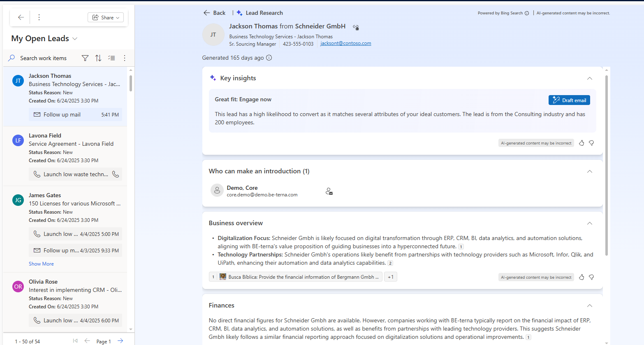644x345 pixels.
Task: Open the jacksont@contoso.com email link
Action: pos(345,43)
